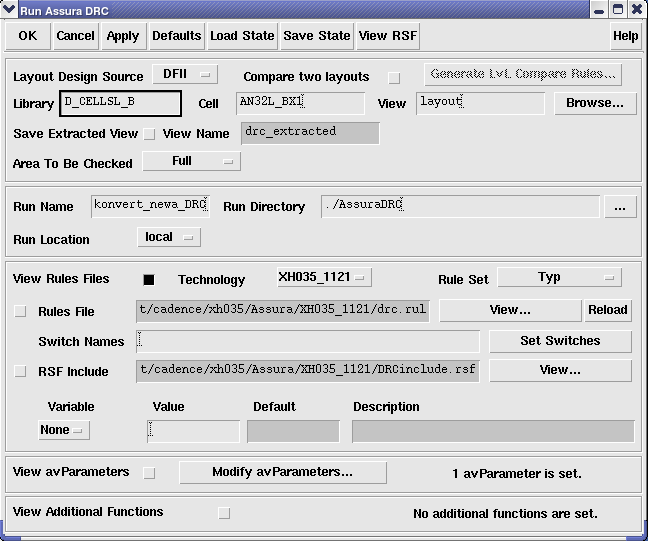
Task: Edit the Cell field AN32L_BX1
Action: [300, 103]
